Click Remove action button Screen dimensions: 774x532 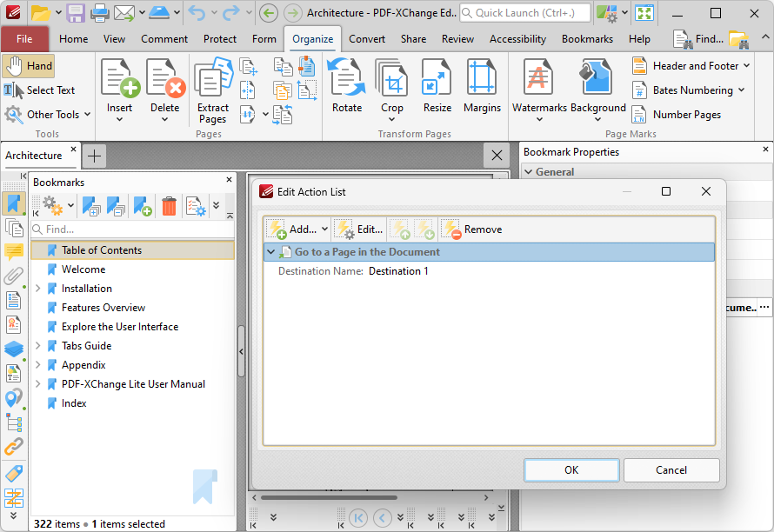click(472, 229)
